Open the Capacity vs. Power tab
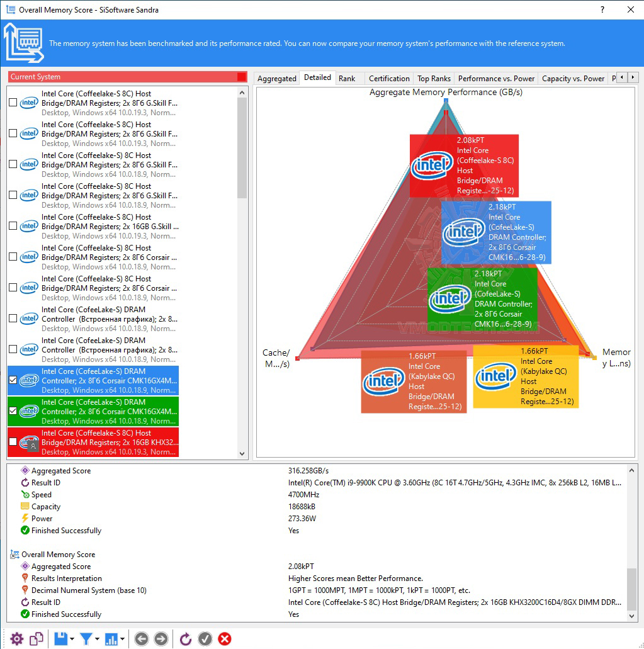Screen dimensions: 644x649 pos(573,79)
